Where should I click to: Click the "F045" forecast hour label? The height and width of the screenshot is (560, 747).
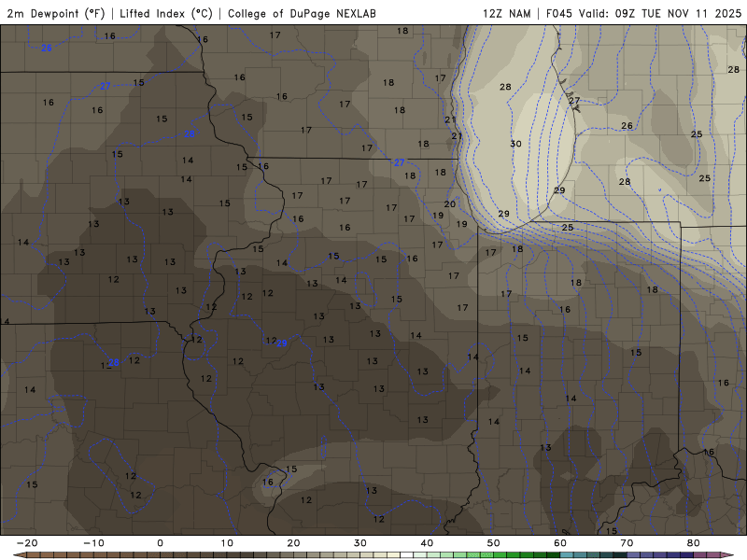tap(559, 13)
